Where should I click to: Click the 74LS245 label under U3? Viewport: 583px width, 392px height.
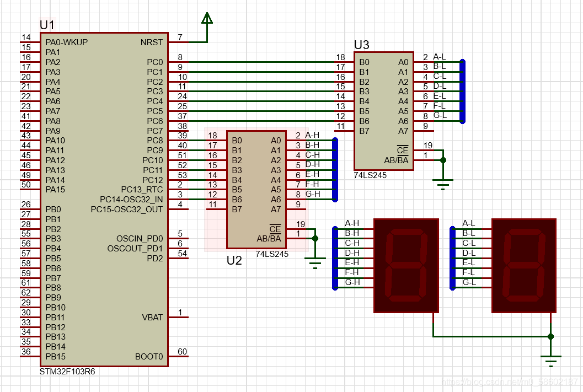click(371, 175)
